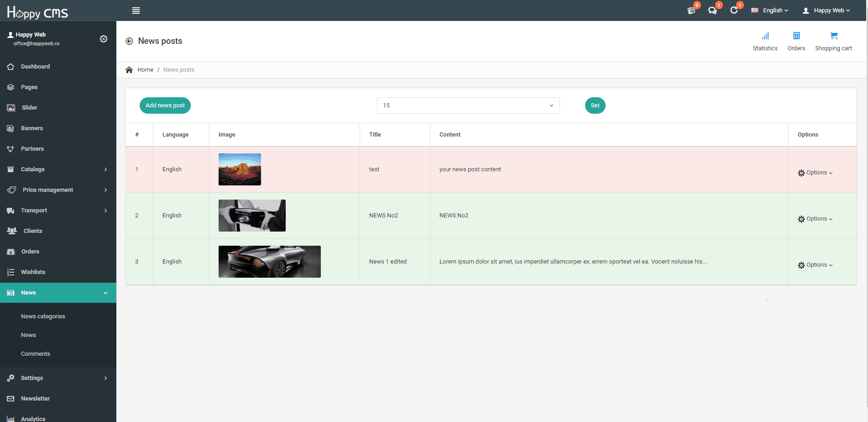The width and height of the screenshot is (868, 422).
Task: Click the desert rock thumbnail image
Action: coord(240,169)
